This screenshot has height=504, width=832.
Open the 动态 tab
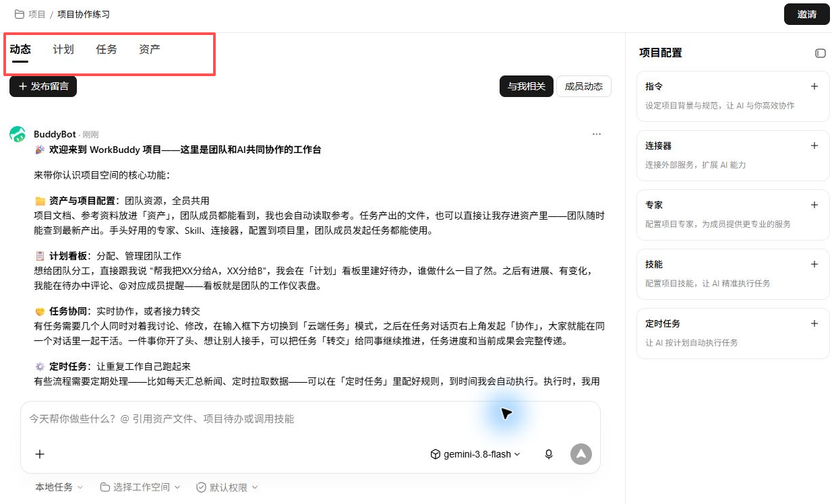click(x=20, y=49)
